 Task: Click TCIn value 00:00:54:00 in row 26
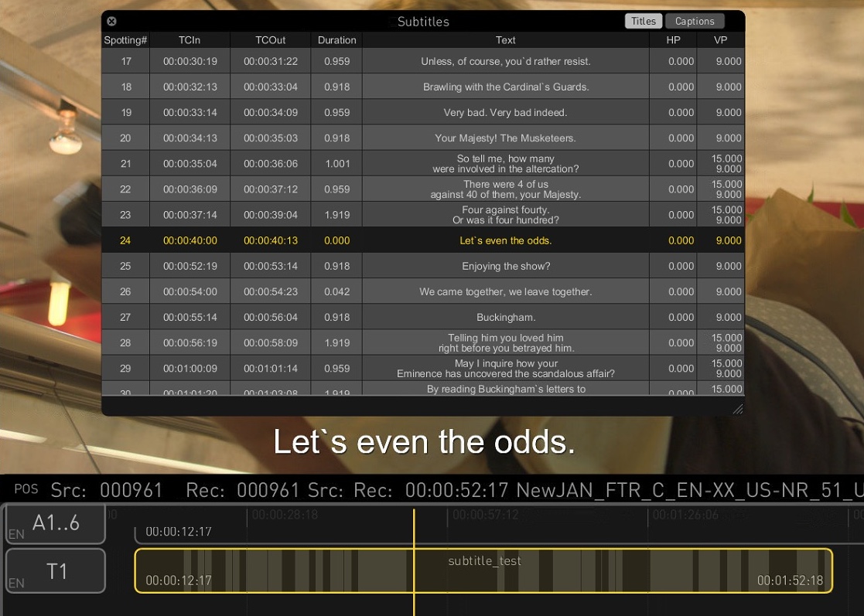tap(190, 291)
